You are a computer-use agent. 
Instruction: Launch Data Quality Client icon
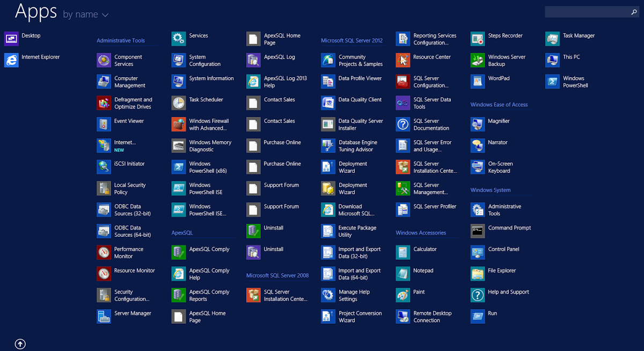pyautogui.click(x=328, y=103)
